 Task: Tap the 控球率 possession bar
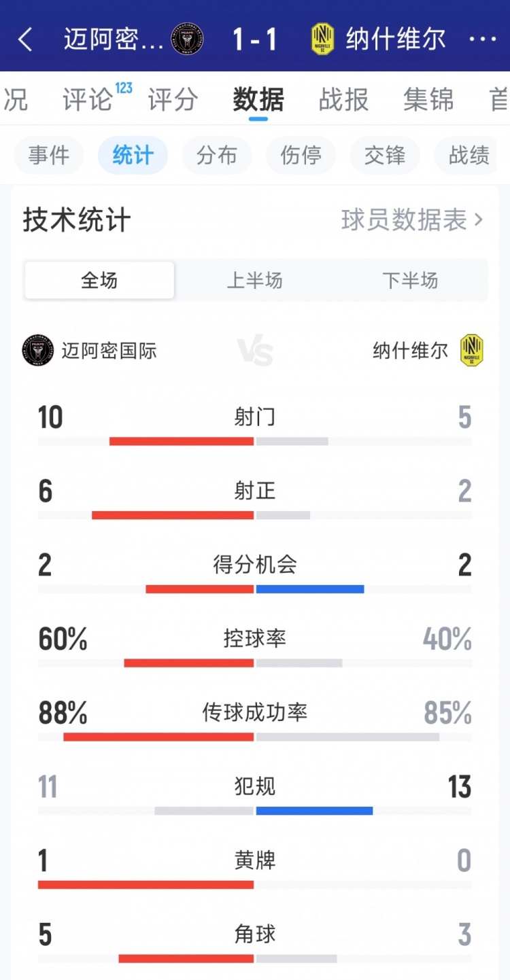click(x=255, y=663)
